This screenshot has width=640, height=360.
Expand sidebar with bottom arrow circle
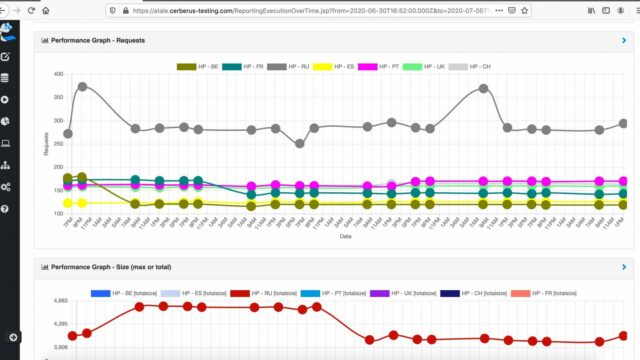tap(13, 337)
